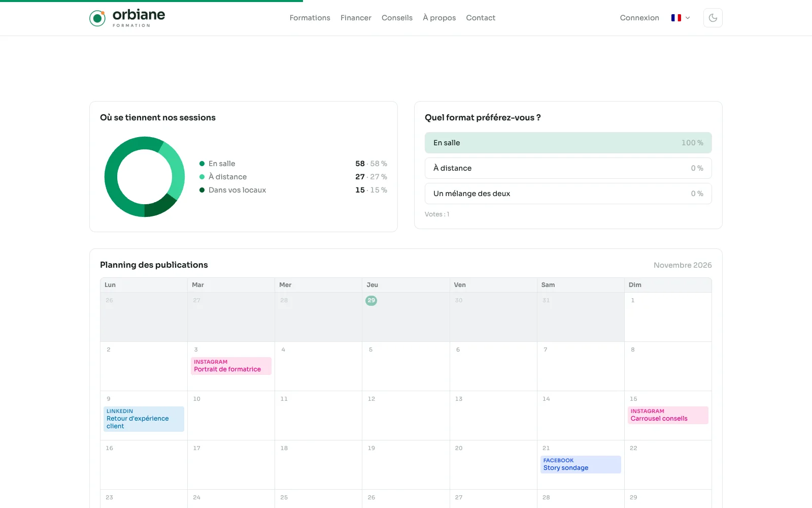Click the Jeu column header
This screenshot has height=508, width=812.
(x=406, y=285)
